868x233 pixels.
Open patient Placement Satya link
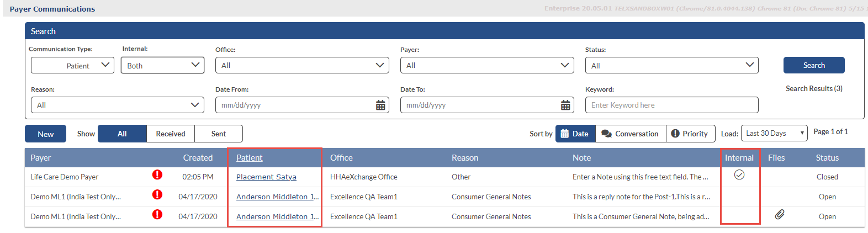coord(266,177)
